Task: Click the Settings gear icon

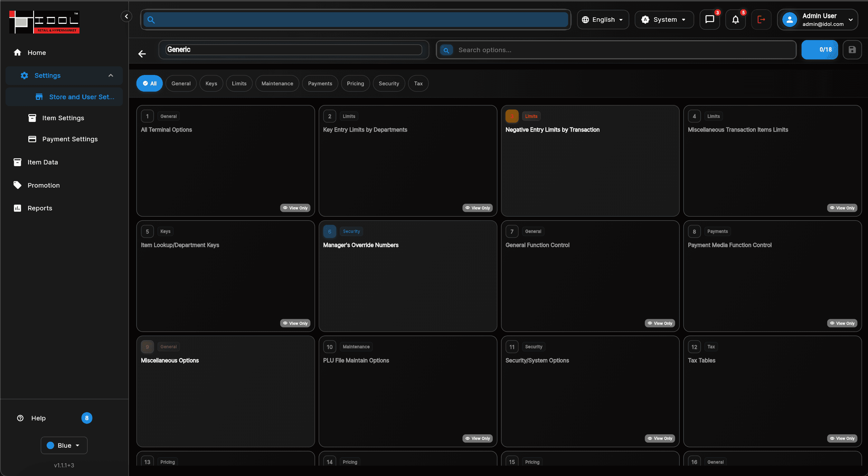Action: coord(24,75)
